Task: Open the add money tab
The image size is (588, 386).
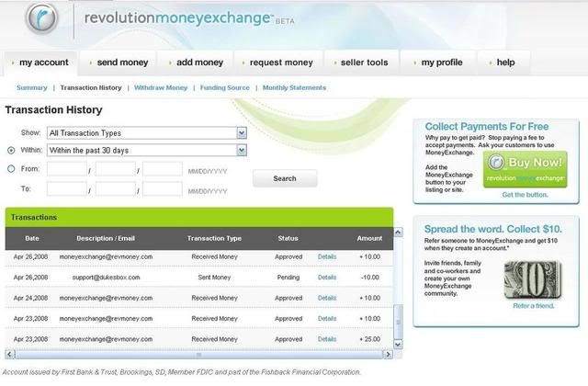Action: point(195,62)
